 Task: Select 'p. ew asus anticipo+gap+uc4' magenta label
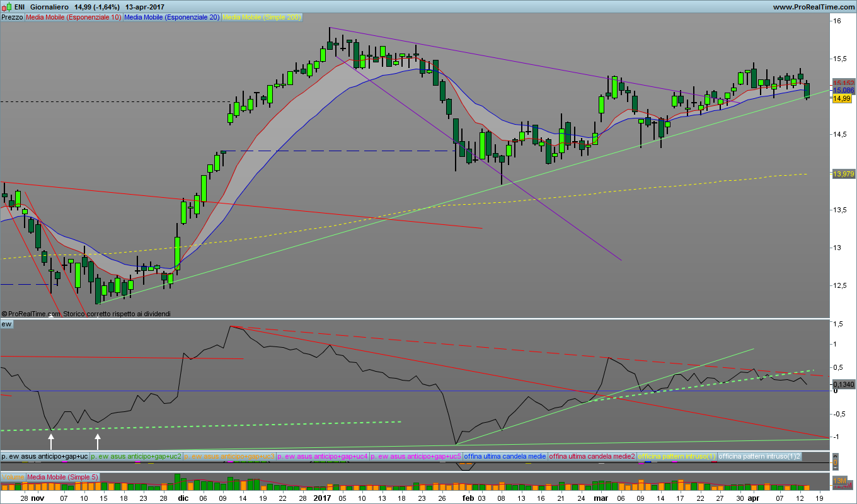point(323,455)
